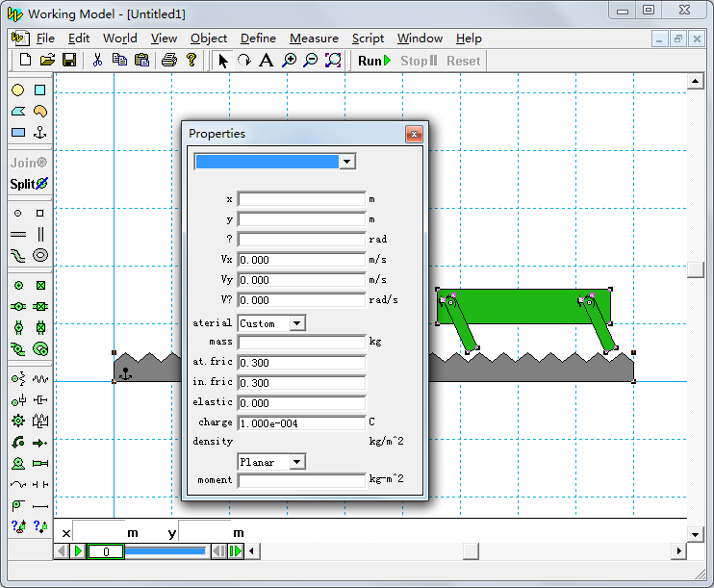Select the Rotate tool
The image size is (714, 588).
pyautogui.click(x=244, y=60)
